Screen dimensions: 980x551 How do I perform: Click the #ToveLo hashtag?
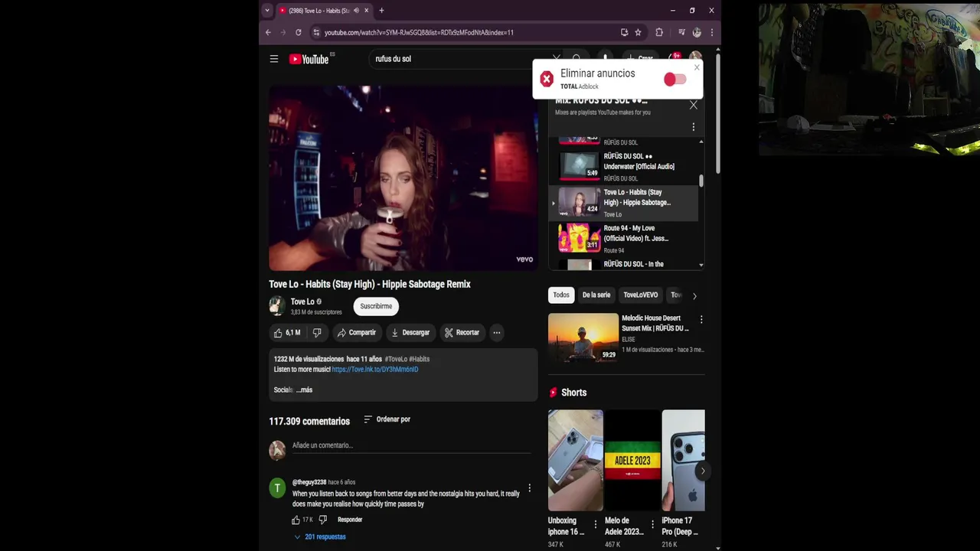pyautogui.click(x=396, y=359)
